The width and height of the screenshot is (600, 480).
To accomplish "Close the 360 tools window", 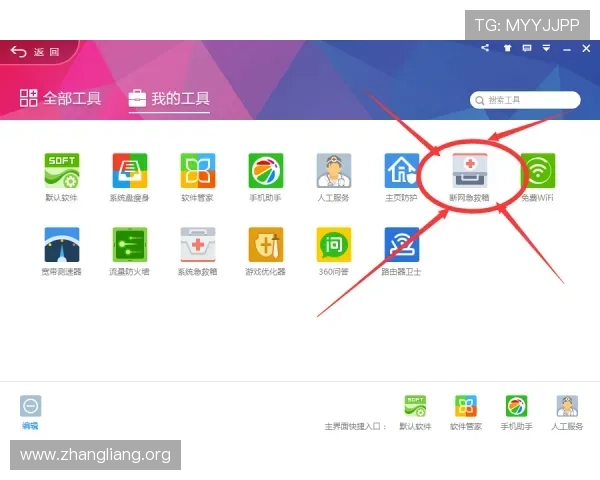I will coord(586,48).
